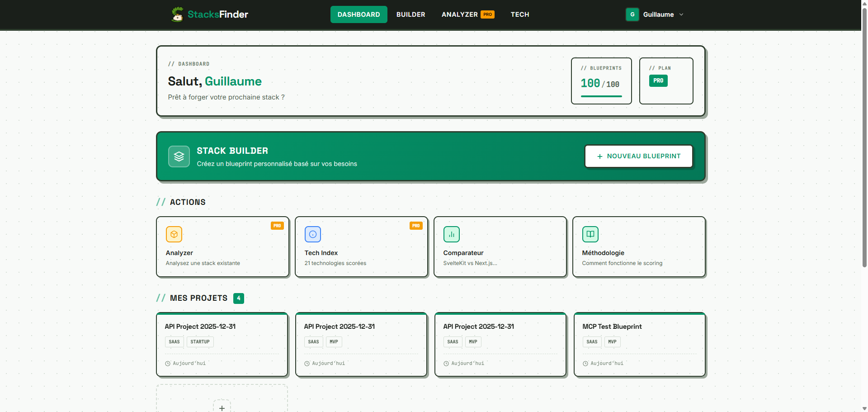Screen dimensions: 868x412
Task: Click the MVP tag on MCP Test Blueprint
Action: click(x=612, y=342)
